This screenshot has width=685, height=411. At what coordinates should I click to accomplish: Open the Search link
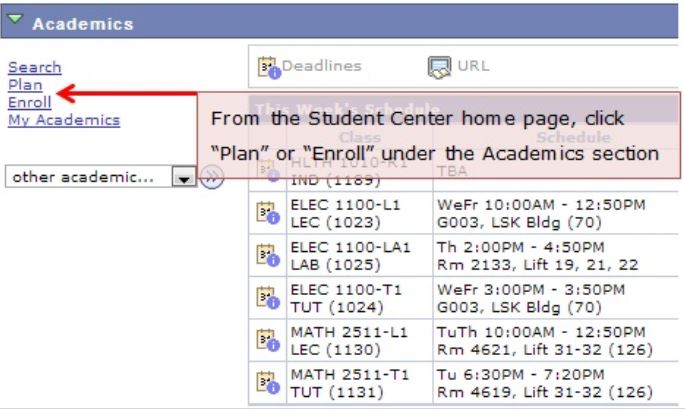34,67
